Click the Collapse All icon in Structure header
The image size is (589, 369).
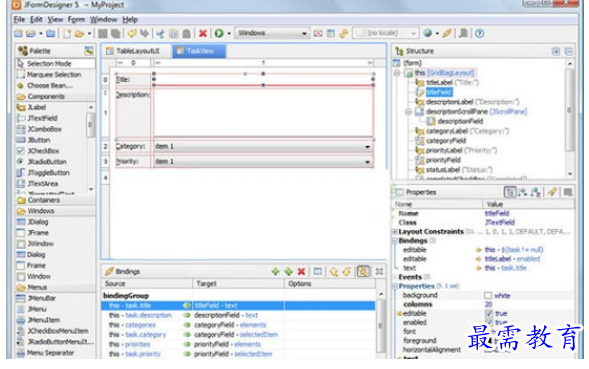(569, 51)
